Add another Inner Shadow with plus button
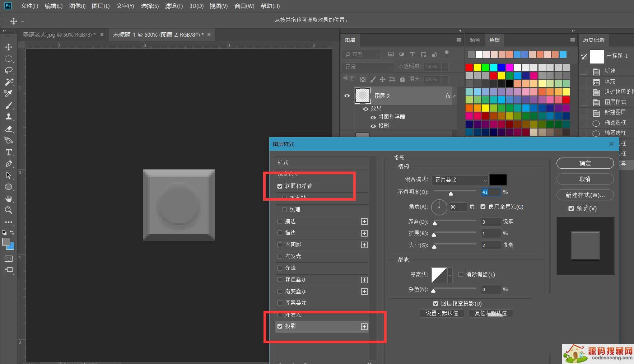The image size is (634, 364). pyautogui.click(x=364, y=245)
